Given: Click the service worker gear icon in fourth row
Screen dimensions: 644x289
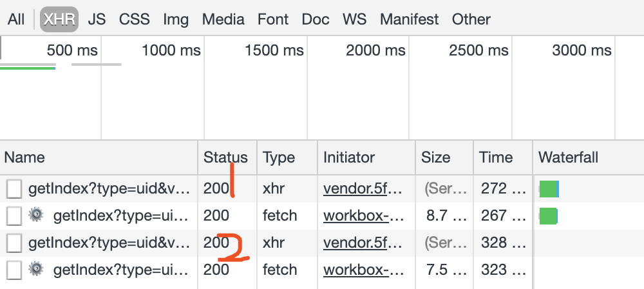Looking at the screenshot, I should 35,269.
